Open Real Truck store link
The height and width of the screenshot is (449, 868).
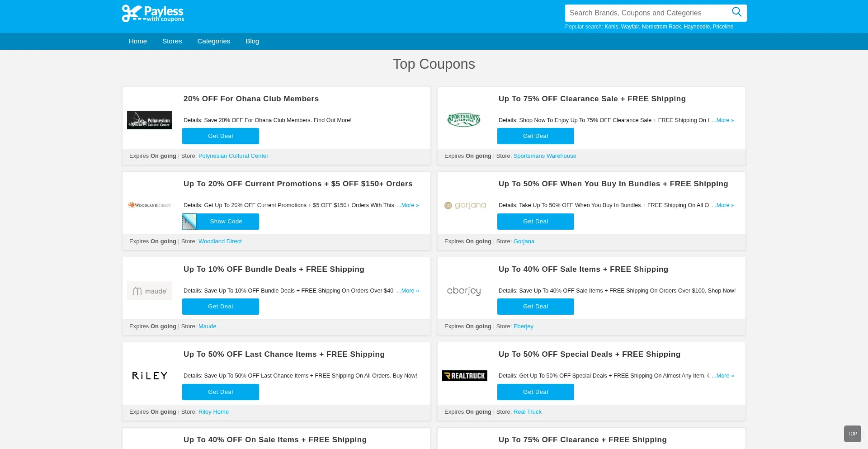click(528, 412)
